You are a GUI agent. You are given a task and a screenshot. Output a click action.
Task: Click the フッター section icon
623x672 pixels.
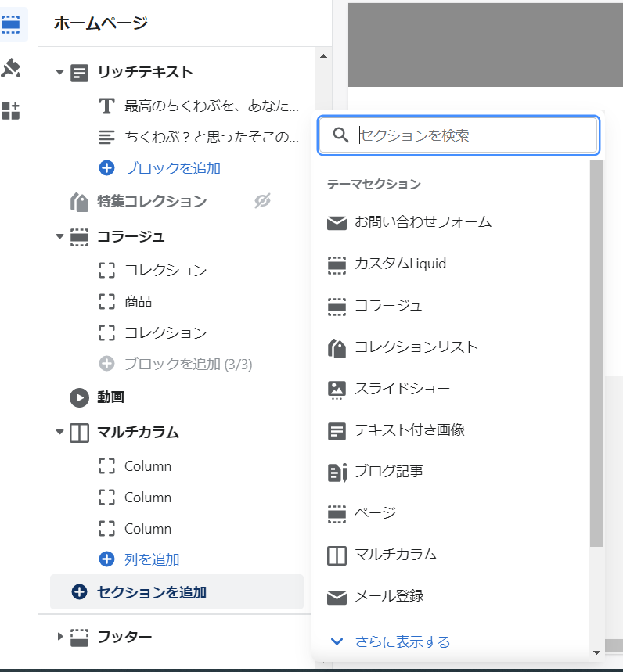(79, 638)
